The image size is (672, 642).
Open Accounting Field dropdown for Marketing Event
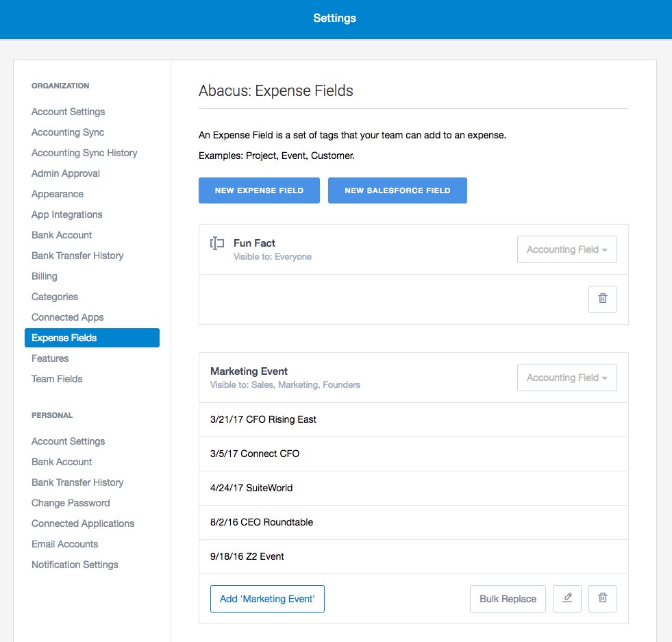(567, 378)
